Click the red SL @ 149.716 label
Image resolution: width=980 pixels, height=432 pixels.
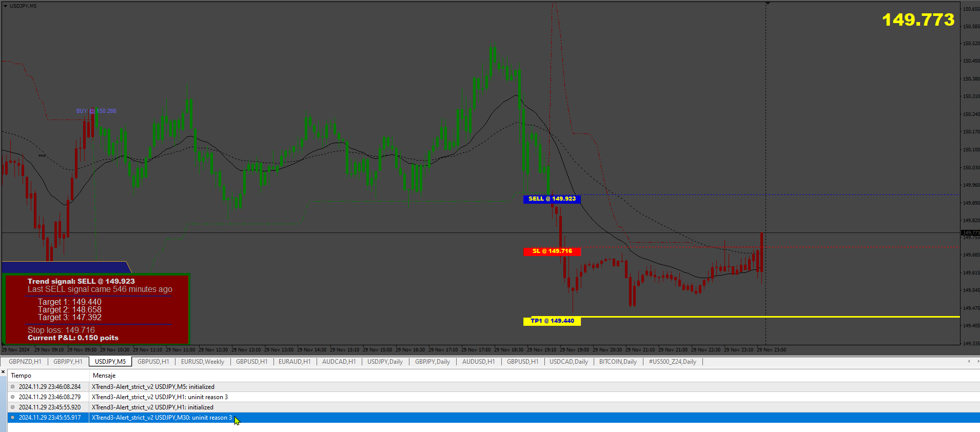coord(552,251)
